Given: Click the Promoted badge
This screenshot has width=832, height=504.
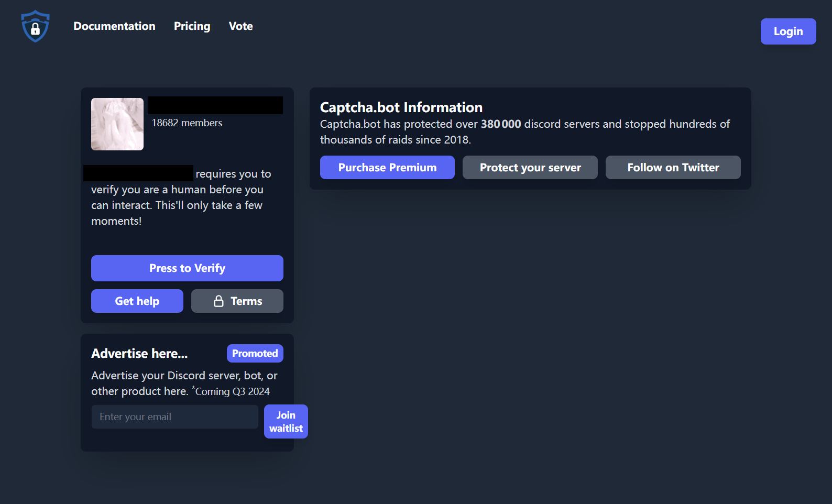Looking at the screenshot, I should 255,354.
